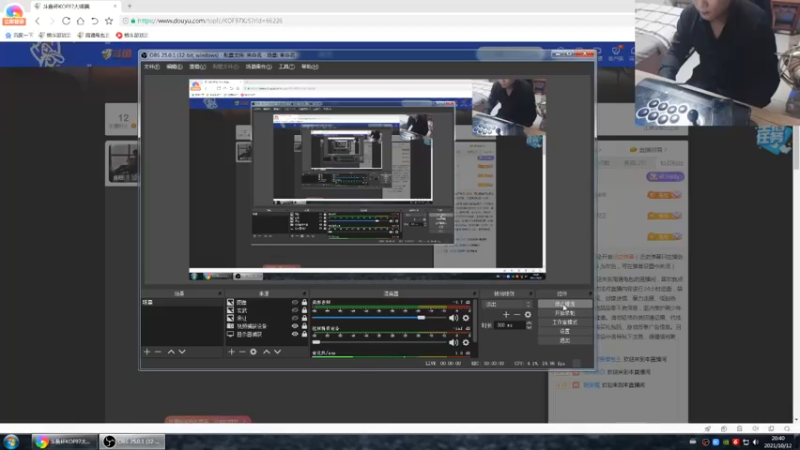Enable 工作室模式 in the controls panel
Screen dimensions: 800x450
point(565,322)
